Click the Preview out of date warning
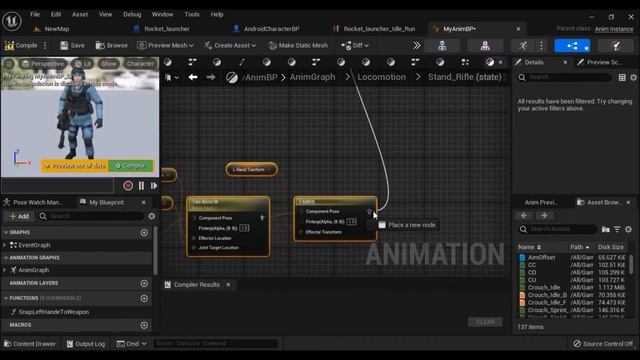 pos(75,166)
